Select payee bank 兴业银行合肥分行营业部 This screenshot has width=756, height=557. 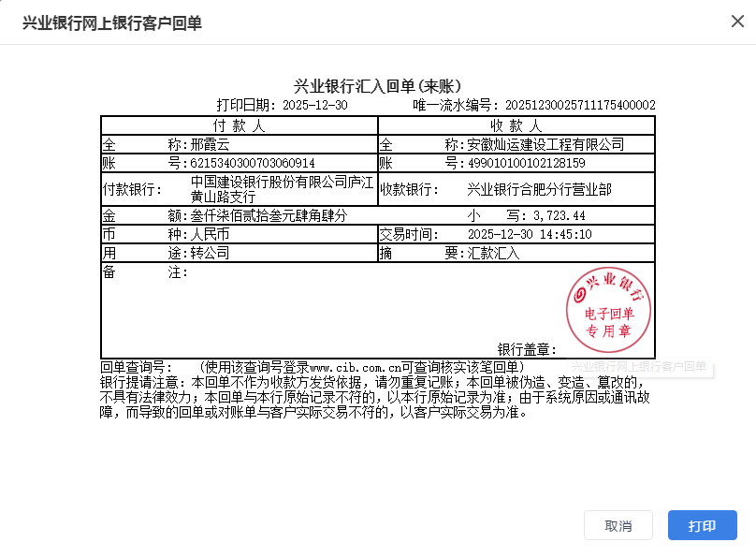pyautogui.click(x=539, y=190)
